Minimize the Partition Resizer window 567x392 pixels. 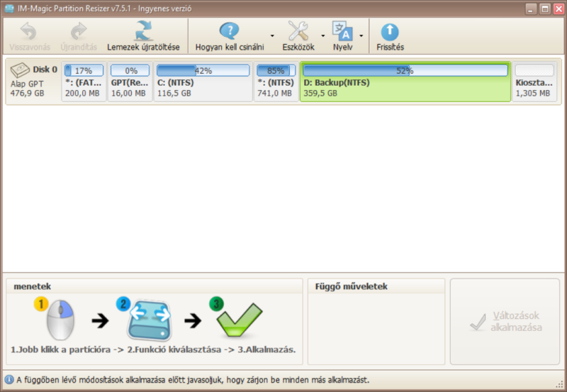[530, 9]
